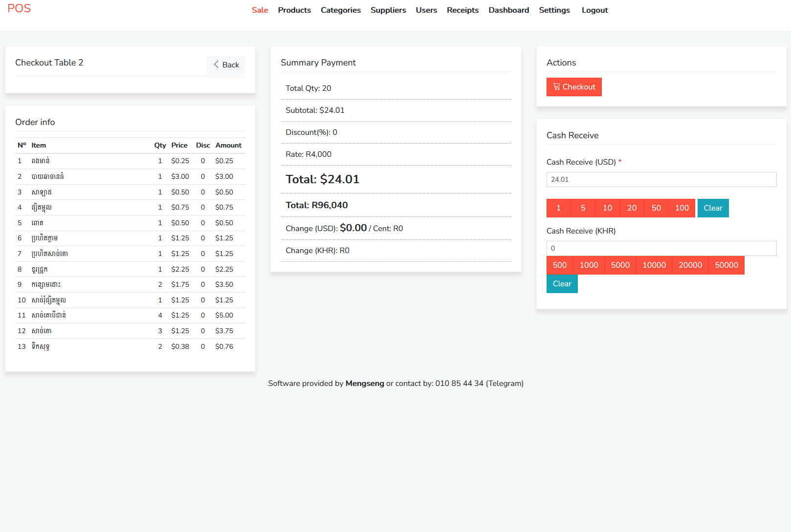Focus the Cash Receive (KHR) input field
Viewport: 791px width, 532px height.
pyautogui.click(x=661, y=248)
